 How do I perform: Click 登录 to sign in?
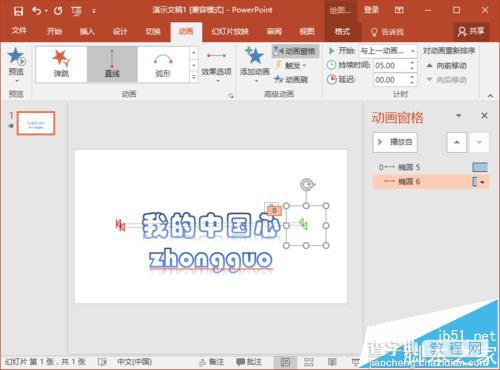click(371, 10)
